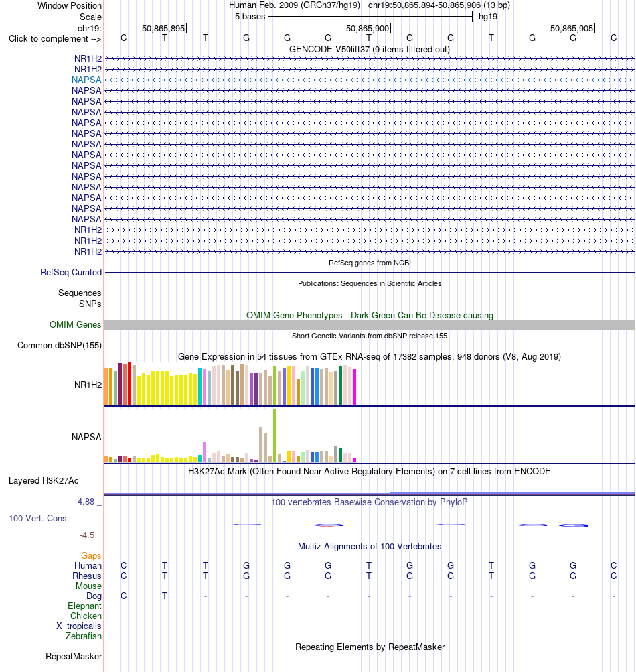Click the X_tropicalis alignment row label
The image size is (636, 672).
click(79, 626)
